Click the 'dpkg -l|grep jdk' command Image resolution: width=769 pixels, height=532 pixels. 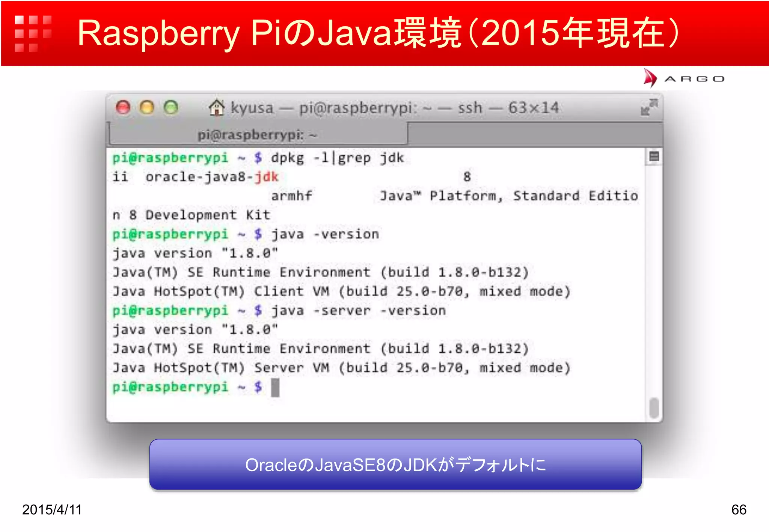(x=337, y=158)
